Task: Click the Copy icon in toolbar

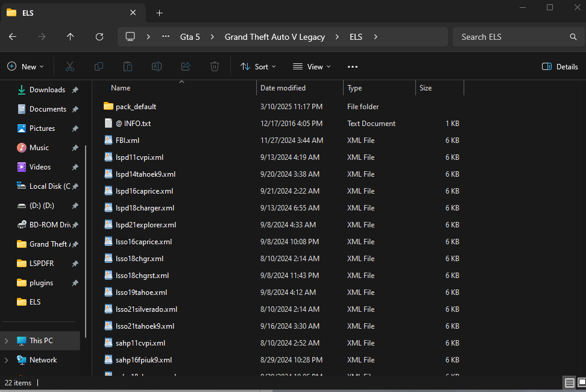Action: 99,66
